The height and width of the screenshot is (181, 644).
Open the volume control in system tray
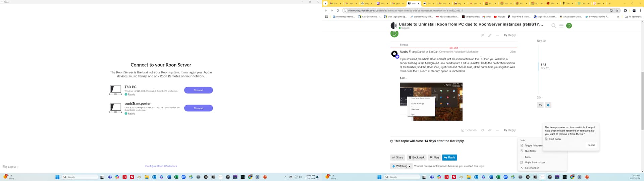point(300,177)
